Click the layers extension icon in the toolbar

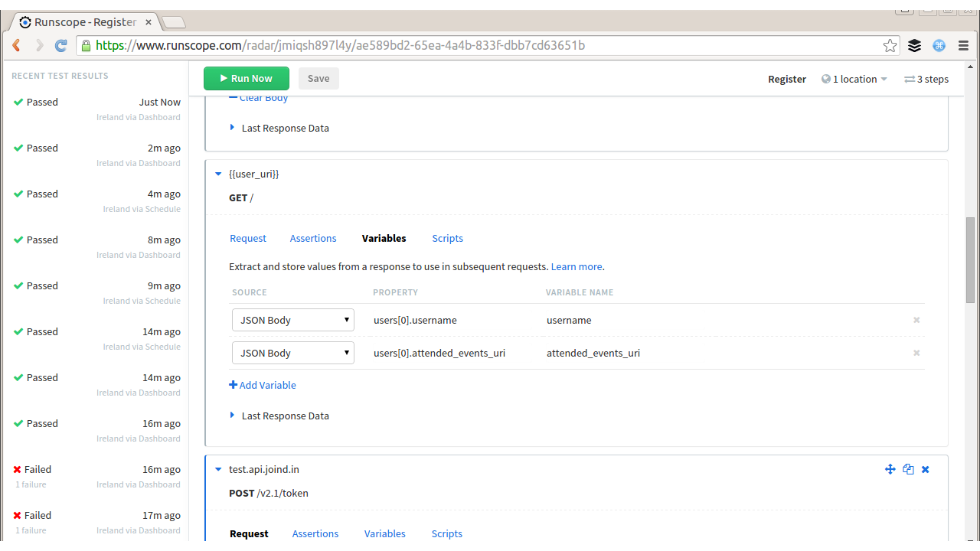click(x=914, y=46)
